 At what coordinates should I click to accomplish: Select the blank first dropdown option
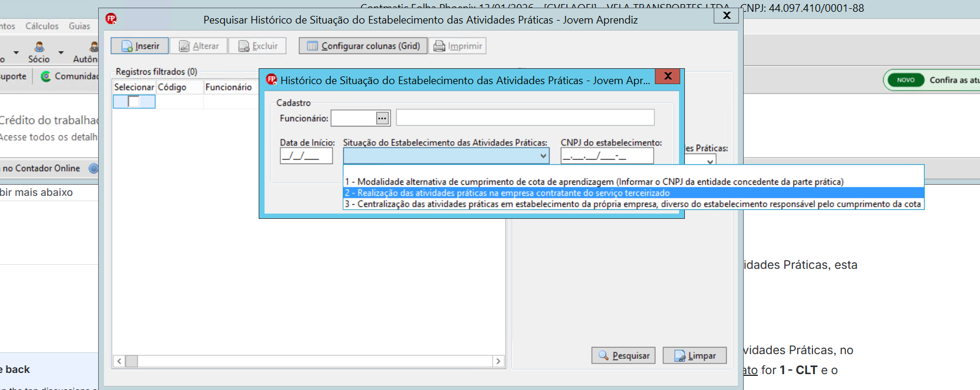click(633, 171)
